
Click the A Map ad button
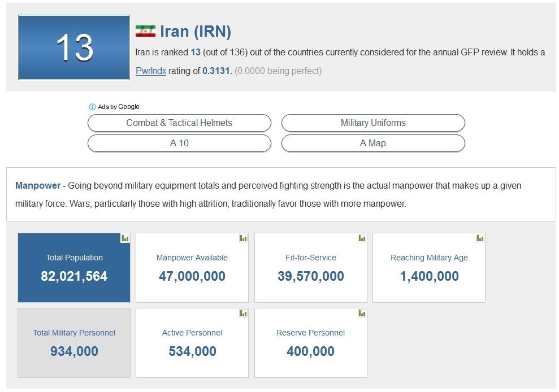tap(373, 143)
